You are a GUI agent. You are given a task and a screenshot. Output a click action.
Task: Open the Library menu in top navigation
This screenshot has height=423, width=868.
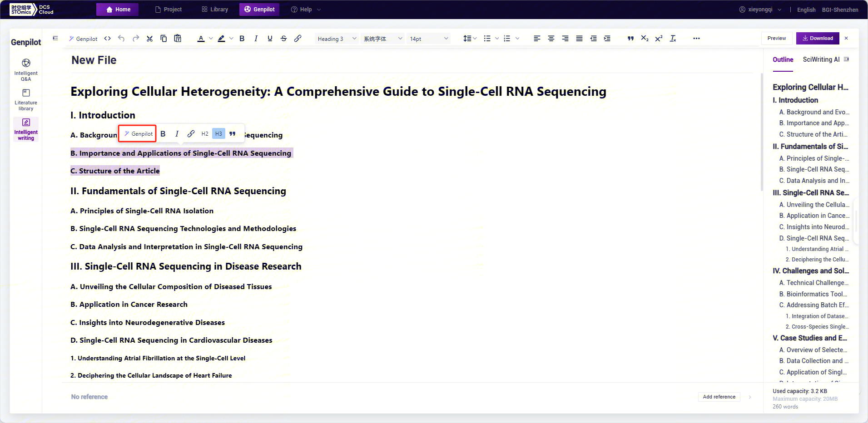pyautogui.click(x=215, y=10)
